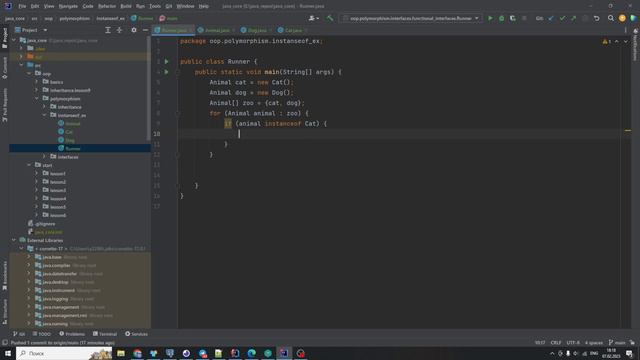This screenshot has width=640, height=360.
Task: Start debugging with the bug icon
Action: pos(502,18)
